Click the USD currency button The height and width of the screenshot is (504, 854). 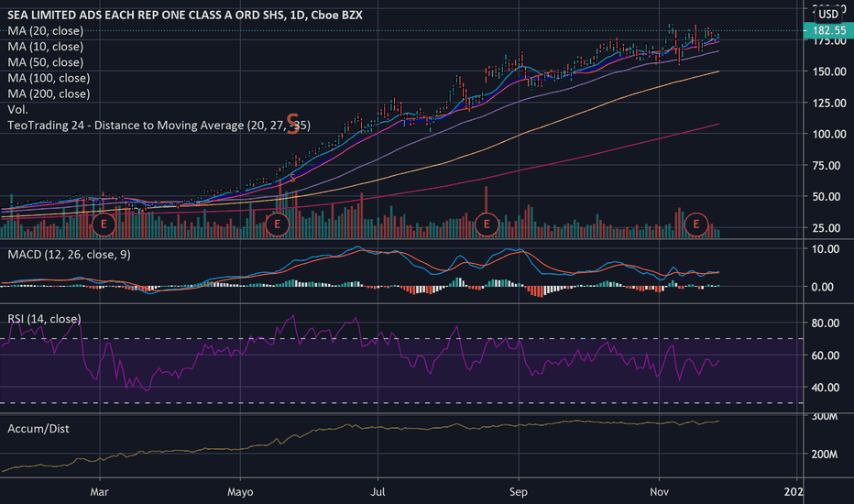tap(828, 14)
